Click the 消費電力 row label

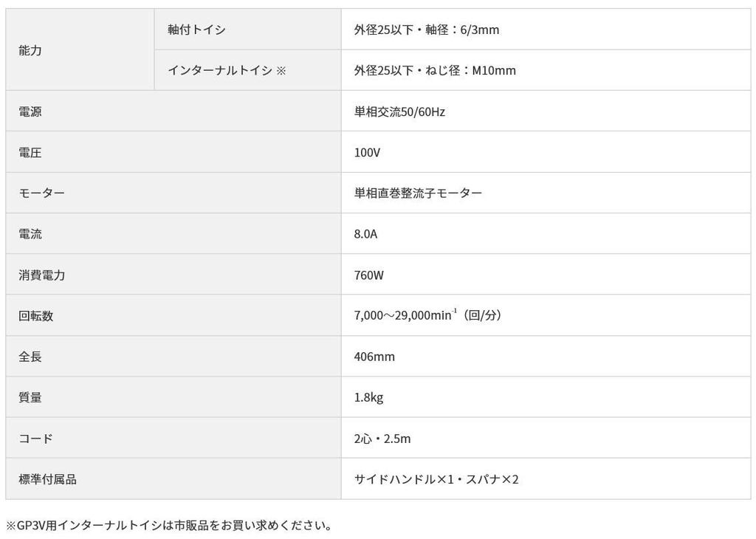(41, 275)
